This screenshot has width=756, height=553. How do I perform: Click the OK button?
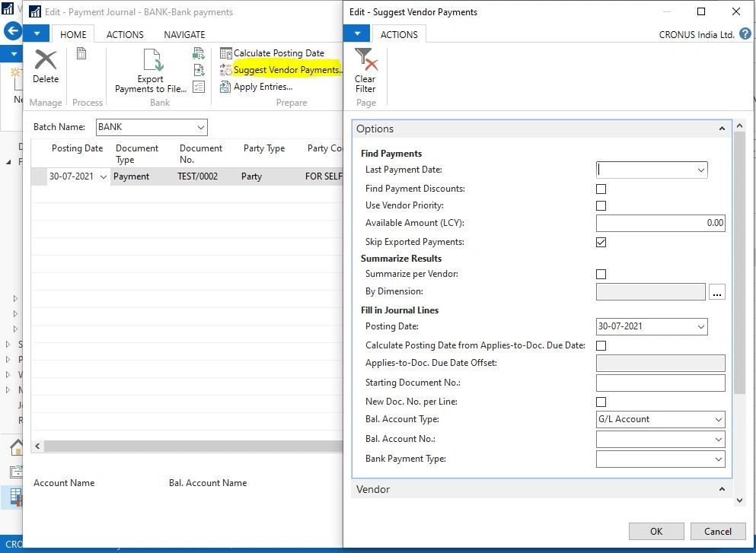tap(656, 532)
